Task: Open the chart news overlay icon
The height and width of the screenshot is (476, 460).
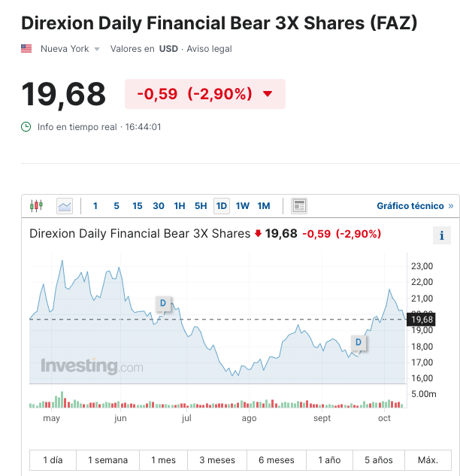Action: click(x=299, y=206)
